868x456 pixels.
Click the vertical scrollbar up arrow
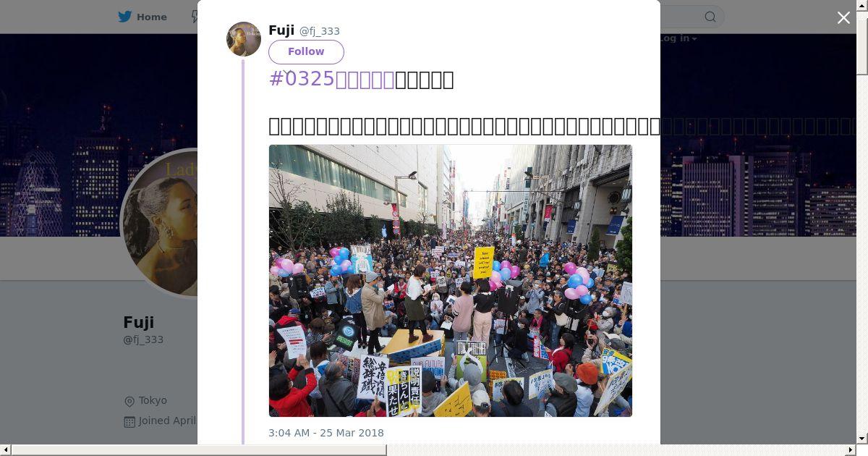(x=862, y=5)
